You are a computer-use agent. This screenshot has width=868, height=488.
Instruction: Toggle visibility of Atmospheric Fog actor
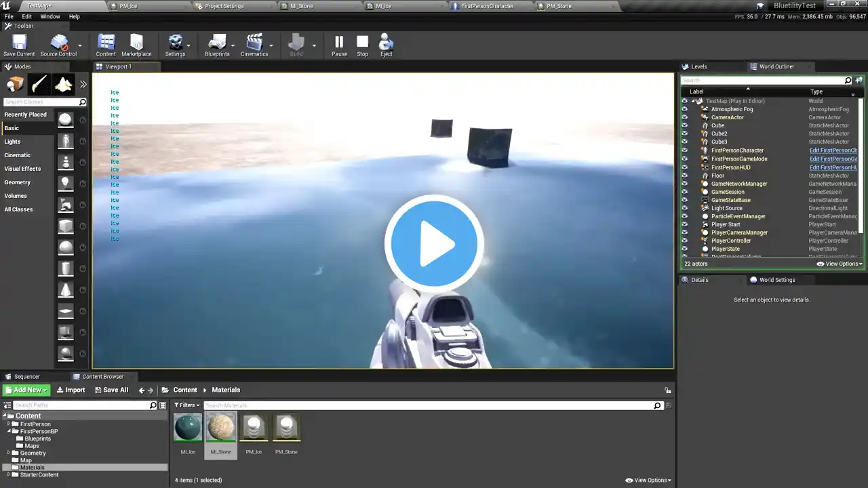(x=684, y=109)
